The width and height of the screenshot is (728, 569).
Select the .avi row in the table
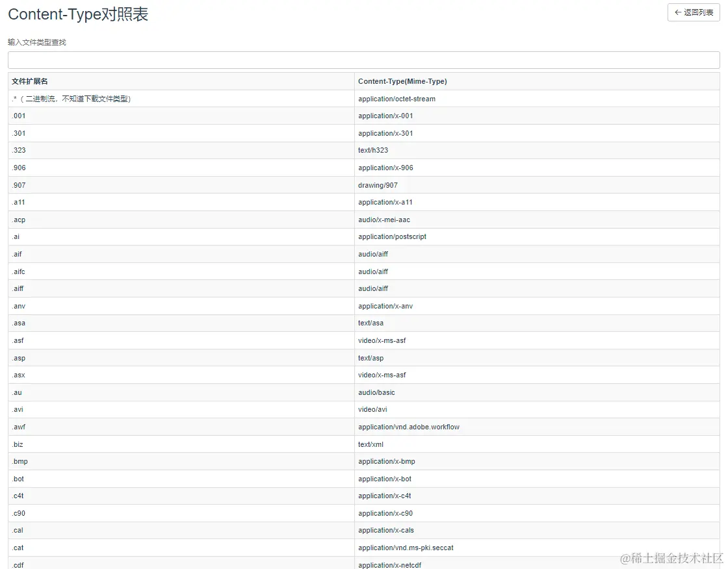pos(182,409)
